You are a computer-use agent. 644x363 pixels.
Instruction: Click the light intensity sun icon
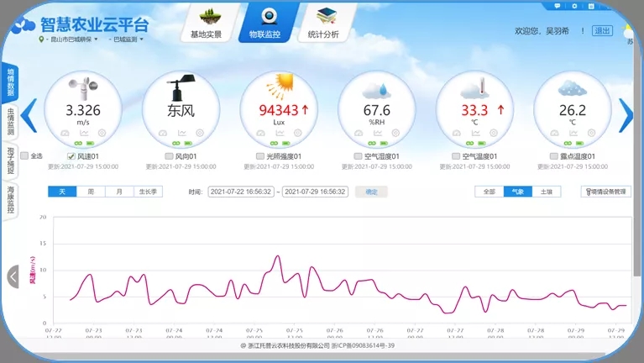tap(279, 87)
